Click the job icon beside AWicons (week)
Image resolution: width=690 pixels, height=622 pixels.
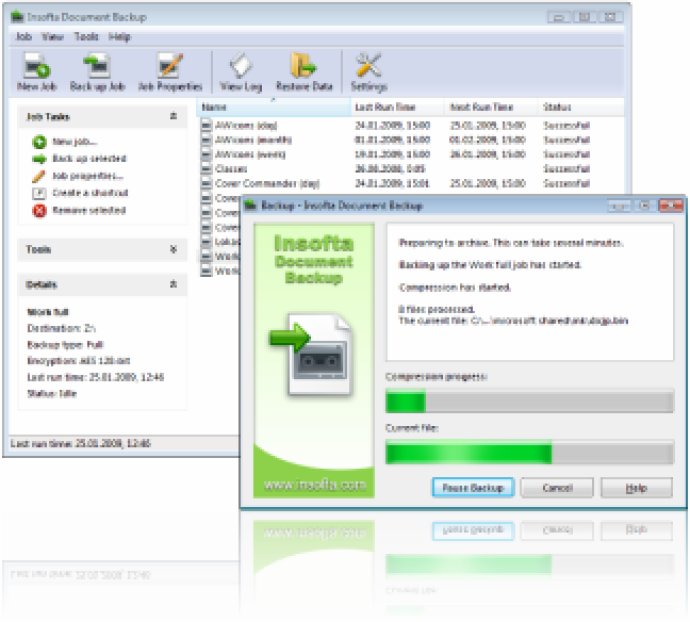point(206,155)
